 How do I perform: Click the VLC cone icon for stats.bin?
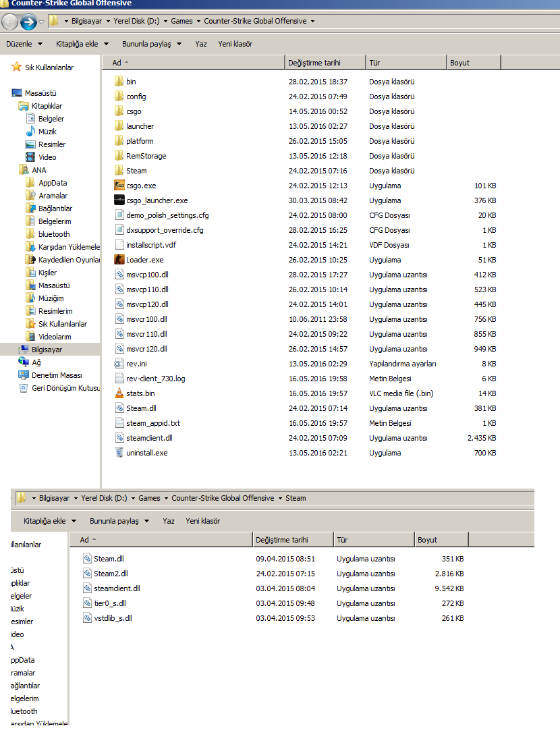[119, 393]
